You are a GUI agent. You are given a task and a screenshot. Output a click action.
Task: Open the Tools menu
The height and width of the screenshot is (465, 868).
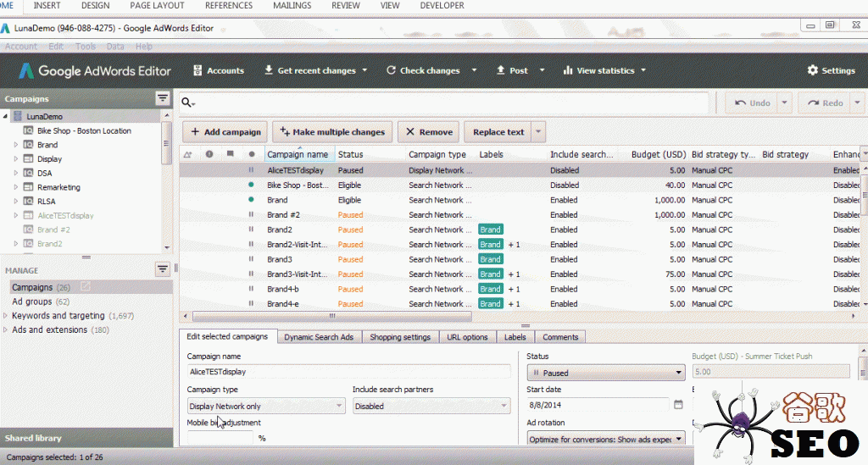tap(86, 47)
